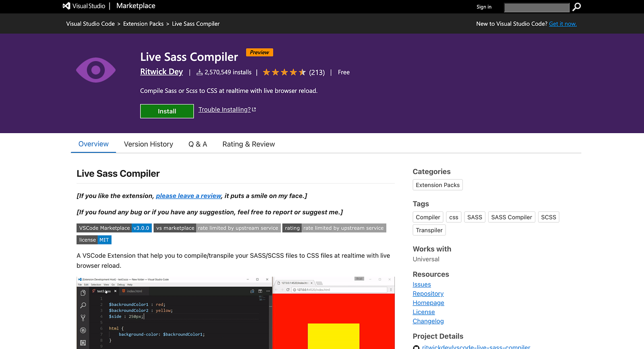Click the (213) ratings count

tap(317, 72)
